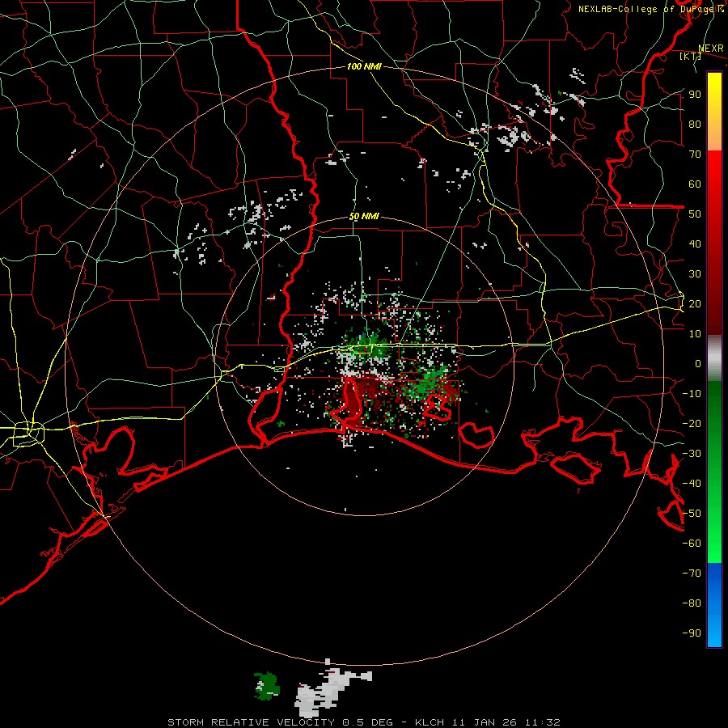Click the 40 value on velocity scale

pyautogui.click(x=695, y=244)
